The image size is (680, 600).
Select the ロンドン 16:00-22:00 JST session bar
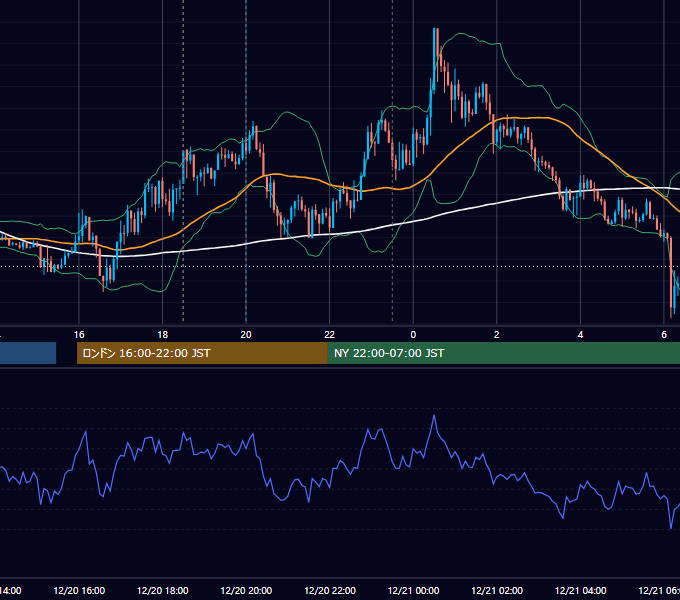(202, 353)
